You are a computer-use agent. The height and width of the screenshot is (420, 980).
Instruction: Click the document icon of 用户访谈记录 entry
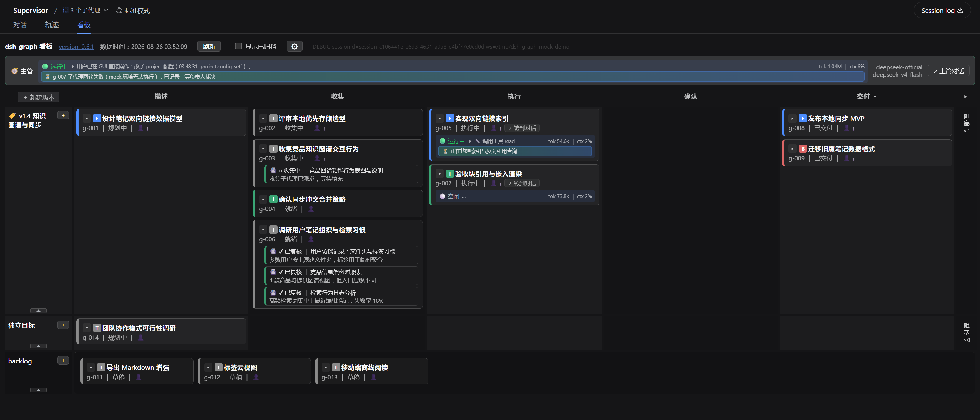tap(273, 251)
